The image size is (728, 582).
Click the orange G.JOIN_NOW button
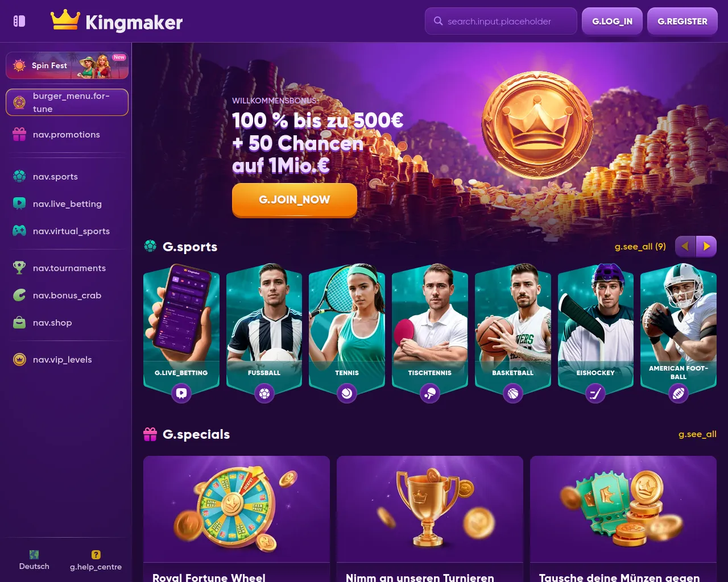(295, 199)
